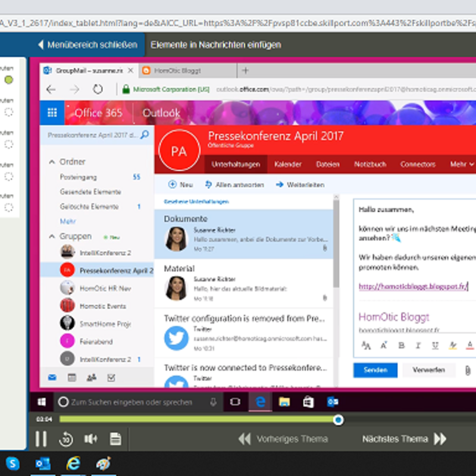Open Edge browser from inner taskbar
This screenshot has width=476, height=476.
(261, 402)
